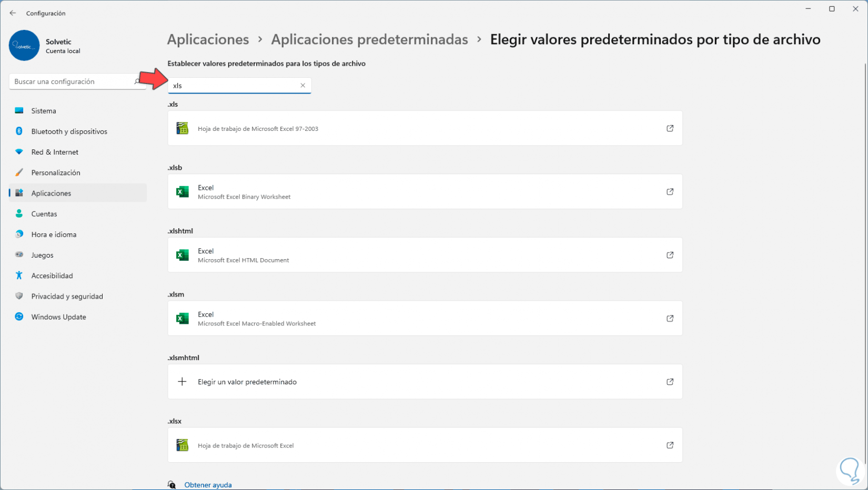Open Accesibilidad settings section
868x490 pixels.
[78, 275]
